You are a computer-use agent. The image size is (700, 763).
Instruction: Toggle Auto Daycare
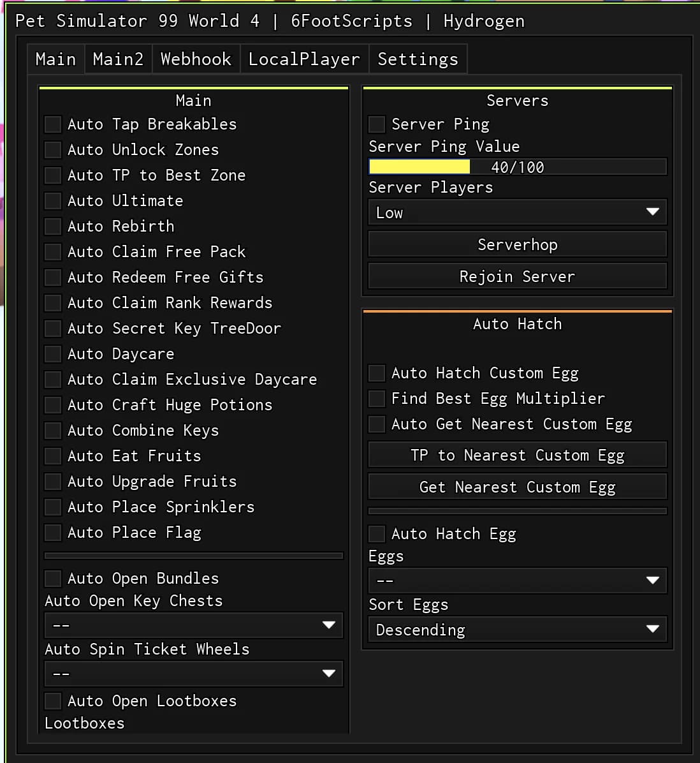53,353
